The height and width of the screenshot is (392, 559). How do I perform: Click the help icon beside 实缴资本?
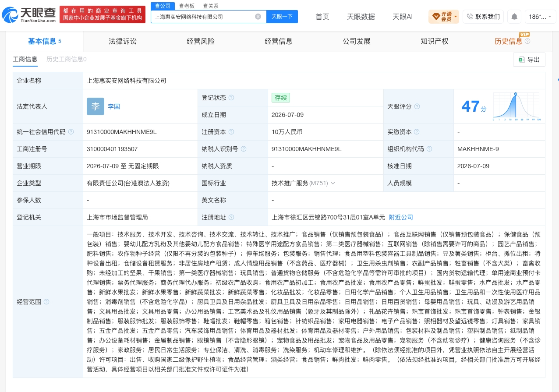point(417,132)
